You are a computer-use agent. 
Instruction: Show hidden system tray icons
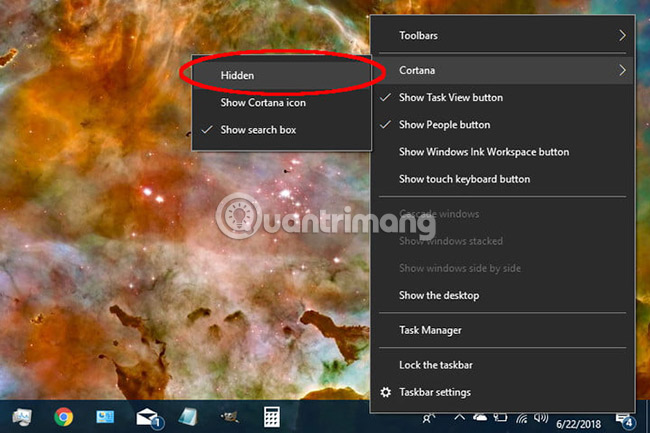pos(459,417)
